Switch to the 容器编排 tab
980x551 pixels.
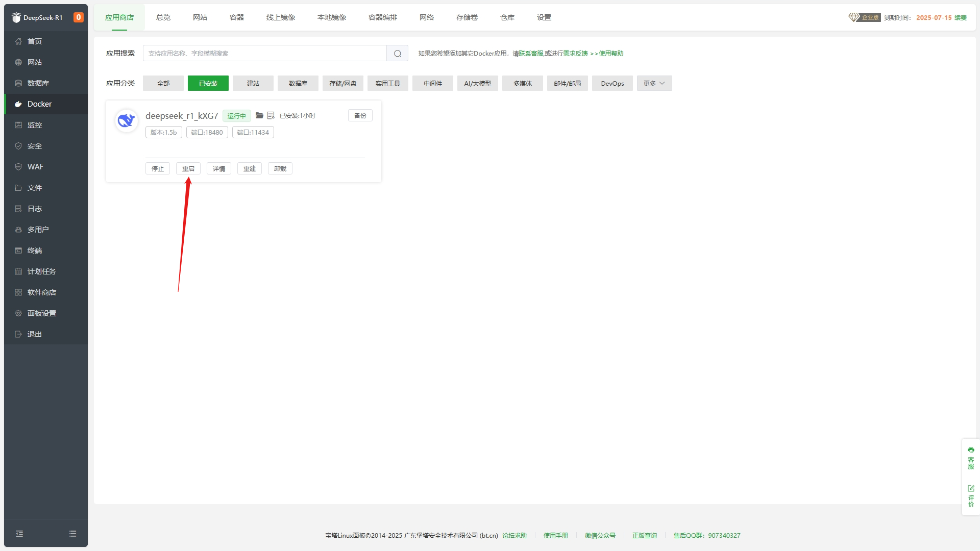click(x=383, y=17)
